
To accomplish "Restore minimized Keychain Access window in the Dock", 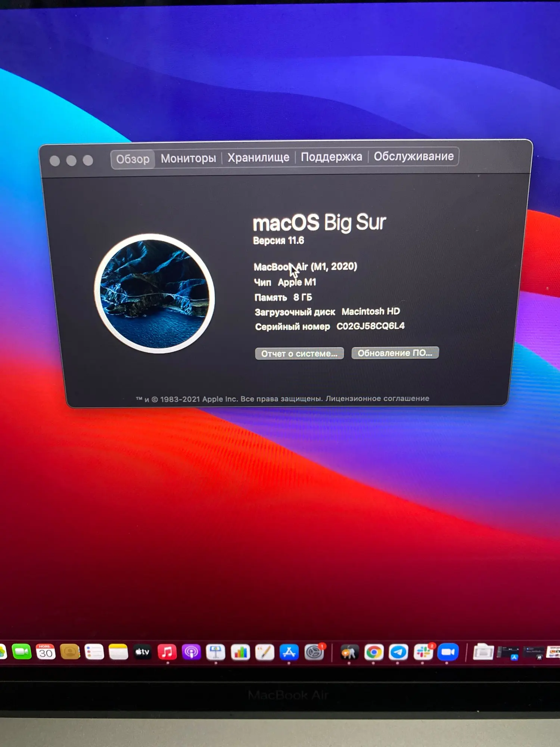I will pos(533,653).
